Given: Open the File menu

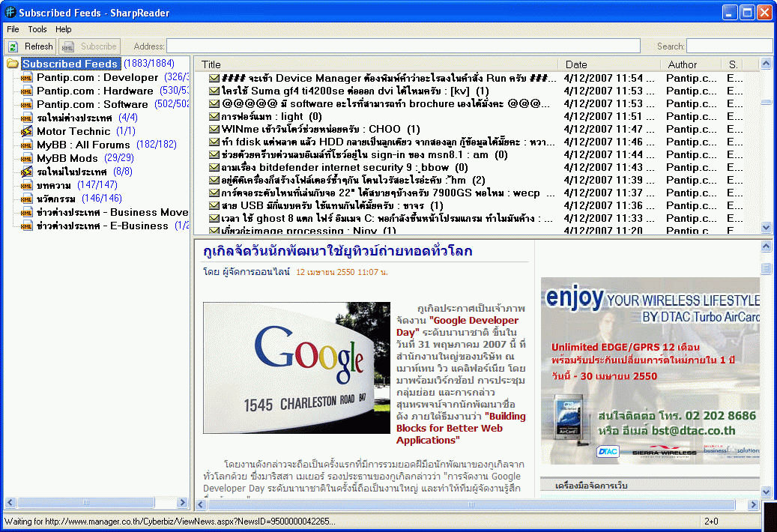Looking at the screenshot, I should (x=13, y=29).
